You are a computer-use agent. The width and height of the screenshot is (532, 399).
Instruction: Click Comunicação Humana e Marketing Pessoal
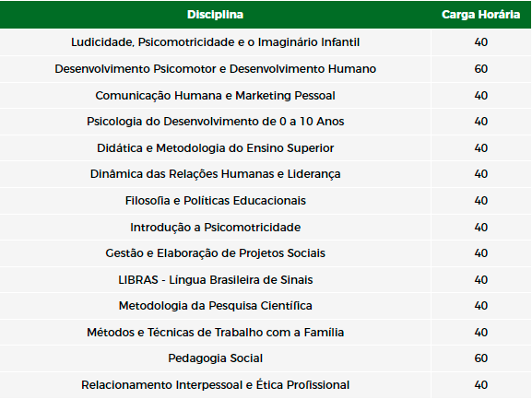tap(215, 96)
